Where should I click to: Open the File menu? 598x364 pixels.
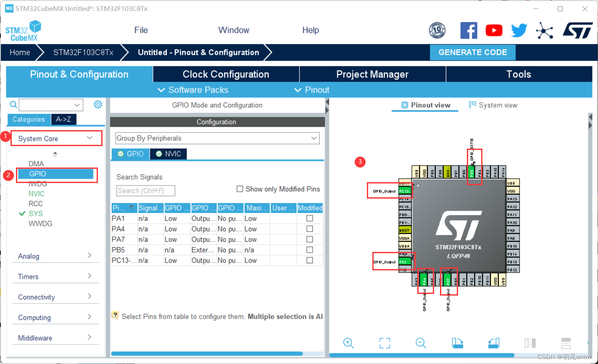coord(141,30)
